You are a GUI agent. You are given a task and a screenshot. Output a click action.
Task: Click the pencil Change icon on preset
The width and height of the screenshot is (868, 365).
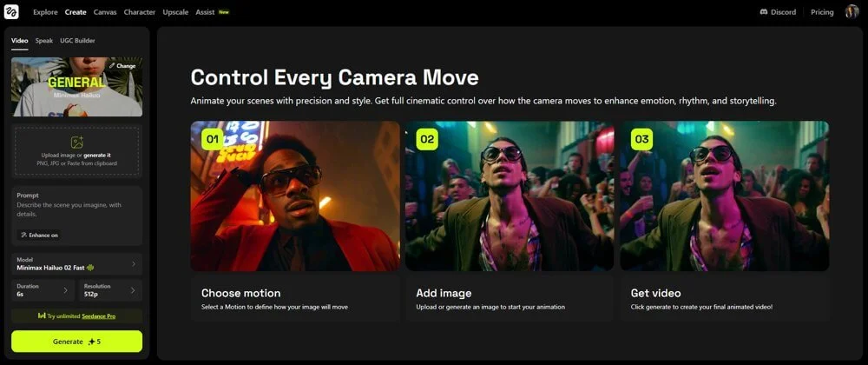point(113,66)
